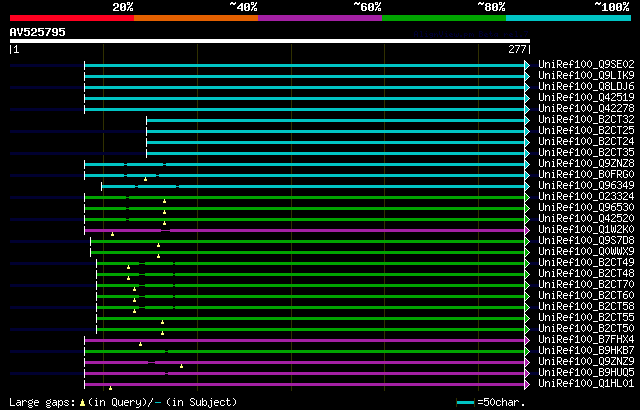This screenshot has height=410, width=640.
Task: Select the UniRef100_Q1W2K0 label
Action: click(x=586, y=230)
